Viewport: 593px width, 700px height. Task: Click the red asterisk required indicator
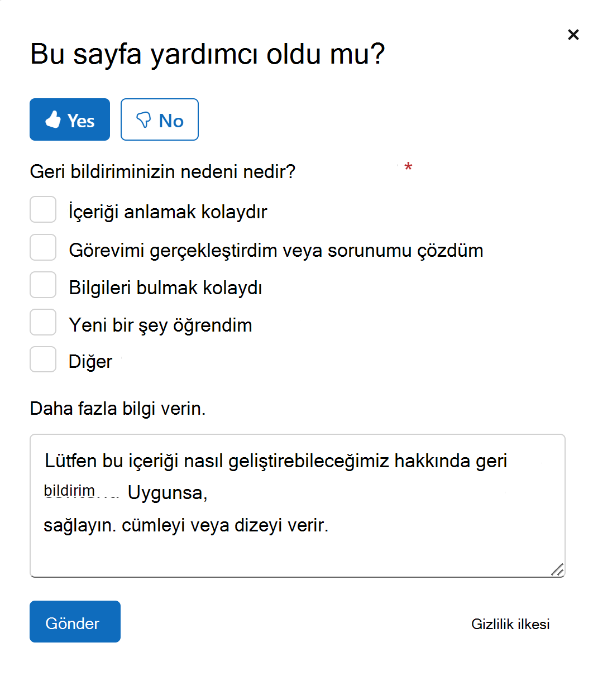[408, 166]
